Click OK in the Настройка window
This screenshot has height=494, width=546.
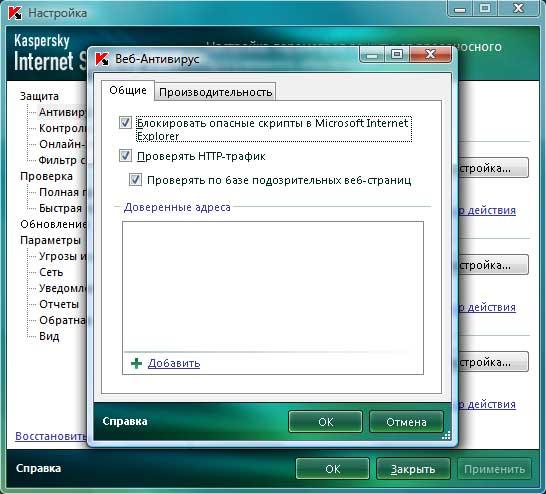tap(333, 469)
